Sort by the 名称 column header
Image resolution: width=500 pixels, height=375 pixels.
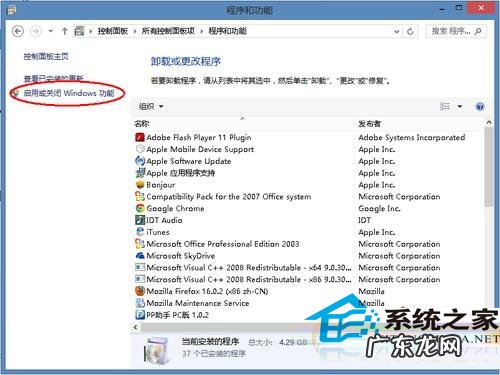click(x=142, y=124)
